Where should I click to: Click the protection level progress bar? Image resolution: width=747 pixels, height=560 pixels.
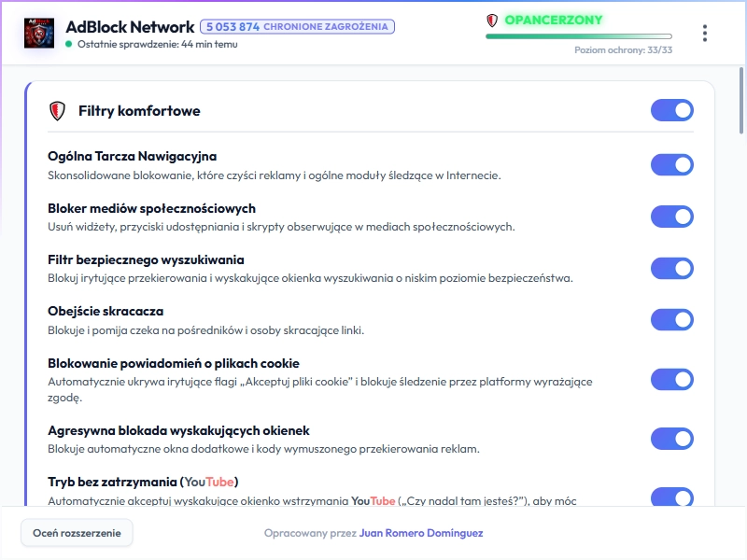[579, 36]
